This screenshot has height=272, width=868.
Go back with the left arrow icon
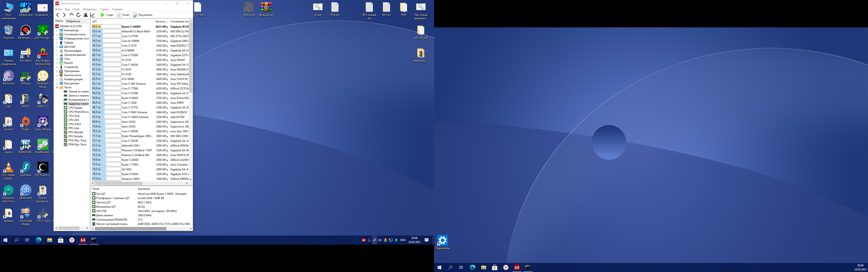pyautogui.click(x=58, y=15)
